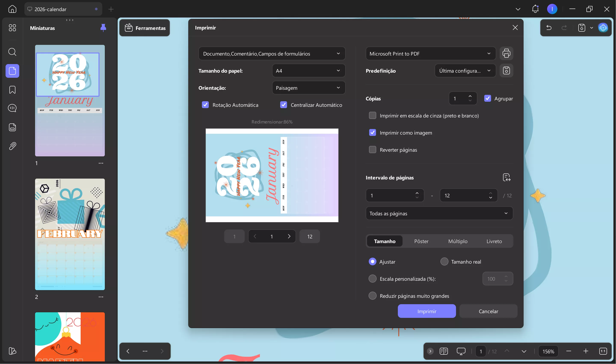616x364 pixels.
Task: Expand the Tamanho do papel A4 dropdown
Action: [308, 71]
